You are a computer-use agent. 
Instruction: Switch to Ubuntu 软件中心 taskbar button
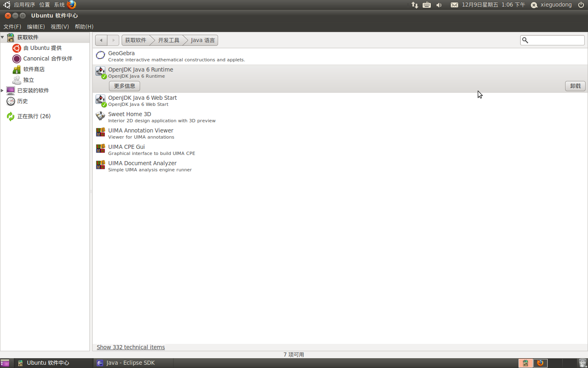pos(53,363)
